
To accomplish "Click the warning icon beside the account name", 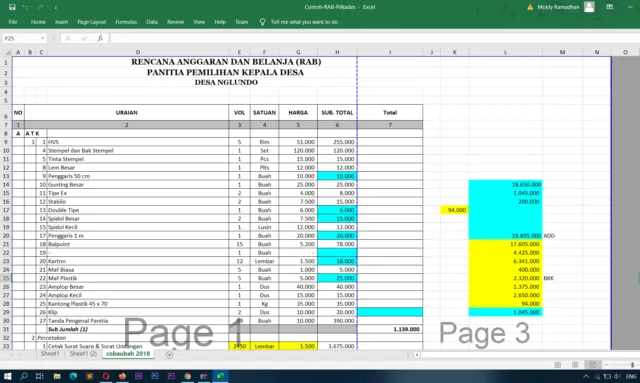I will click(530, 7).
